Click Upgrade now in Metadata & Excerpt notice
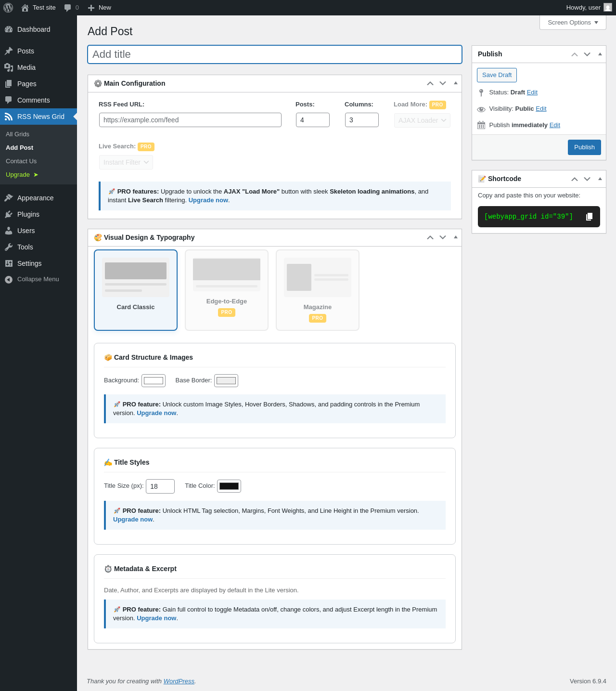Screen dimensions: 616x691 [x=156, y=618]
